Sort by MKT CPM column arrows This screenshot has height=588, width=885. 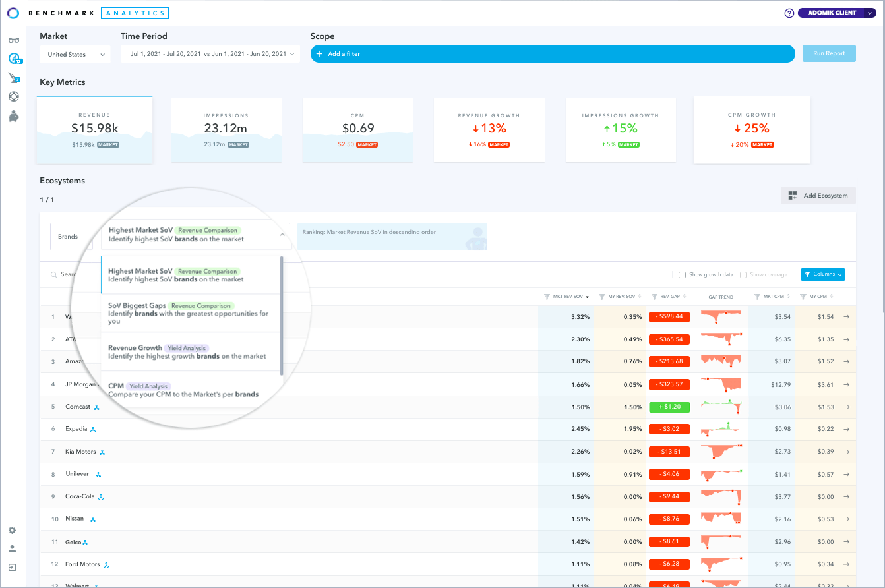coord(788,297)
